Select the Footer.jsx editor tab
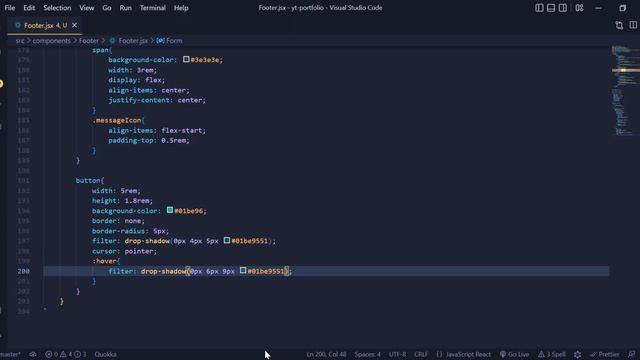 45,25
